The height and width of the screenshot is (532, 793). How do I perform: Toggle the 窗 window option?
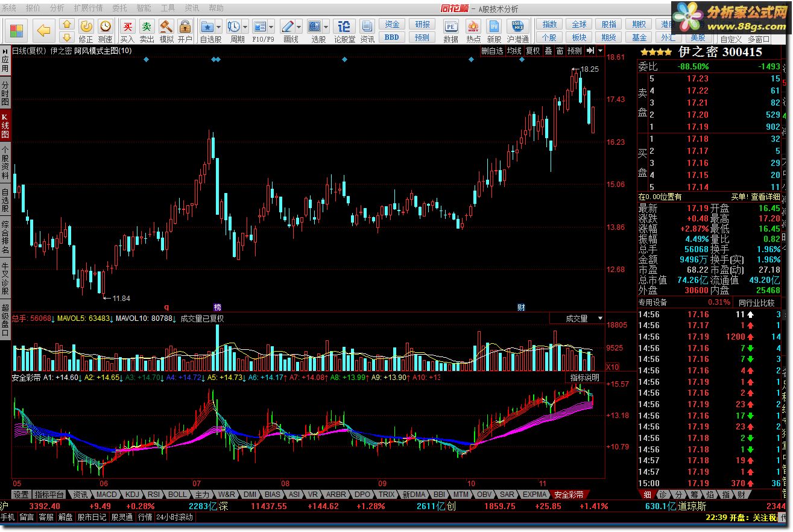(560, 51)
